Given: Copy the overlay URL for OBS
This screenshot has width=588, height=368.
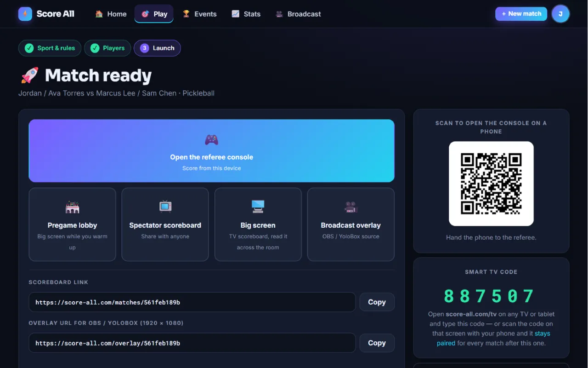Looking at the screenshot, I should [x=377, y=343].
